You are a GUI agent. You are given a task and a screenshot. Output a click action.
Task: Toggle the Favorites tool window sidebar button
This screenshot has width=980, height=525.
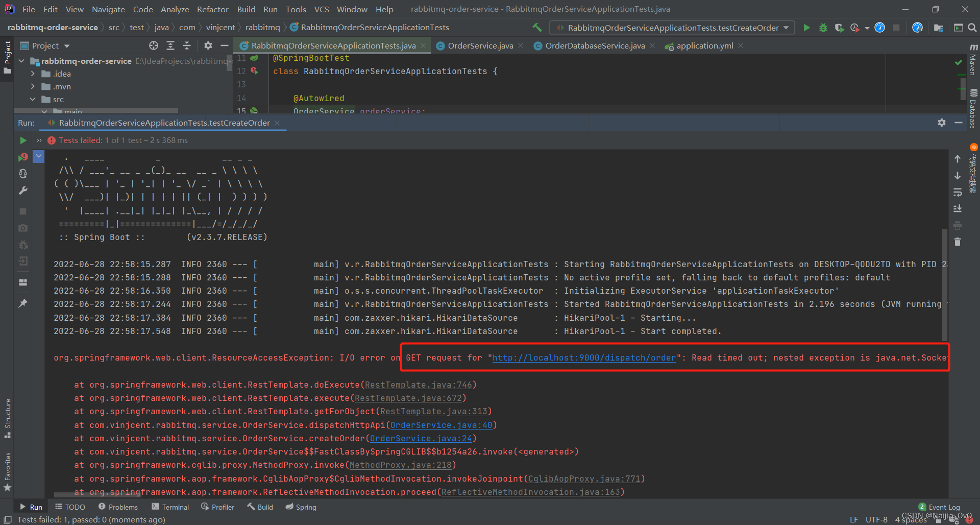click(7, 471)
